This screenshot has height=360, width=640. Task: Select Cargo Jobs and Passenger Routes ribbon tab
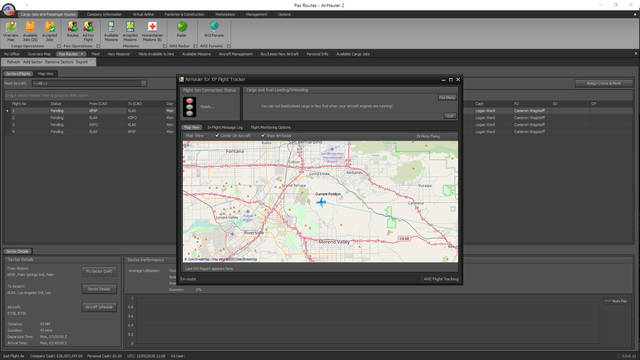(48, 14)
